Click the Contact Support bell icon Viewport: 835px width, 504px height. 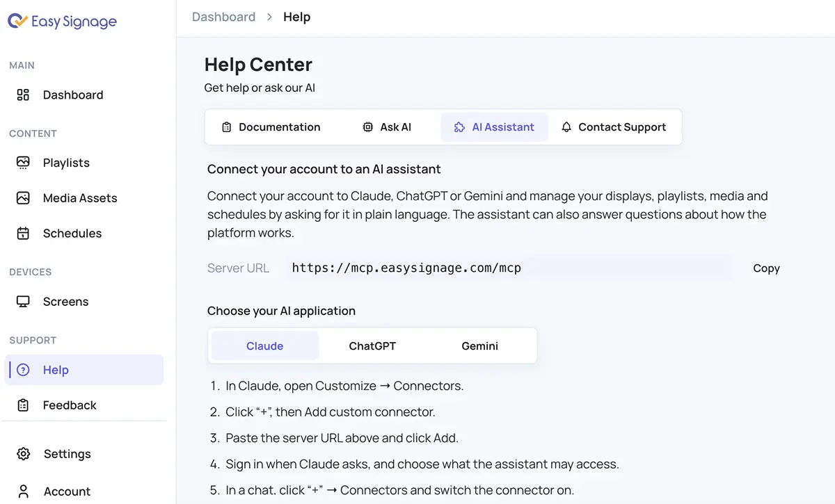tap(566, 127)
